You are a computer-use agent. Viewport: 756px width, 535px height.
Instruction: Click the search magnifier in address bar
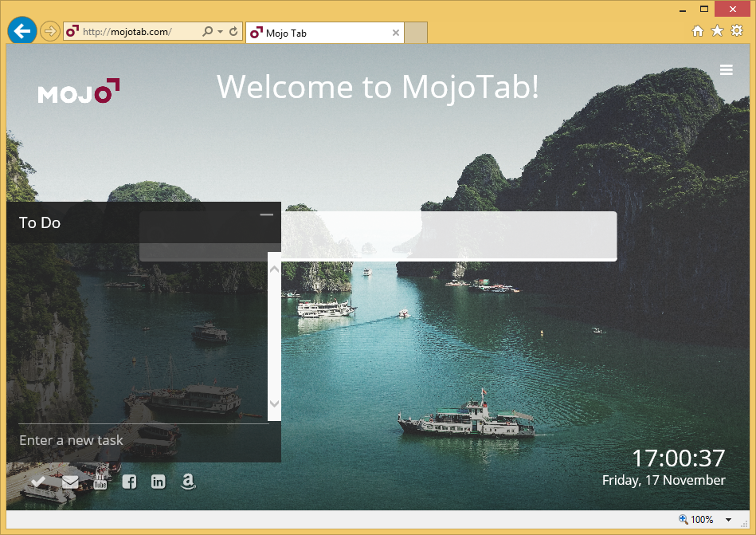pos(207,31)
